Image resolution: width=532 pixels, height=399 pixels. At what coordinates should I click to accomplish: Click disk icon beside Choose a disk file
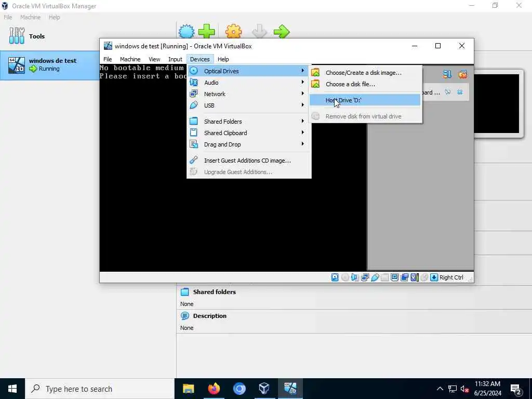315,84
